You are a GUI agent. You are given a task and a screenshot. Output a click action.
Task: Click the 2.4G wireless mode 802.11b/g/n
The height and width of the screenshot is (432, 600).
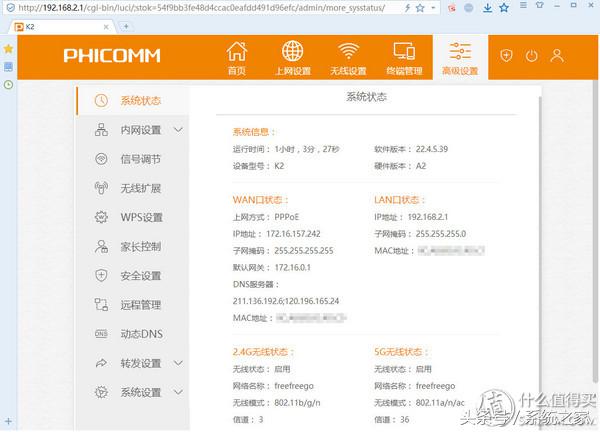[297, 403]
